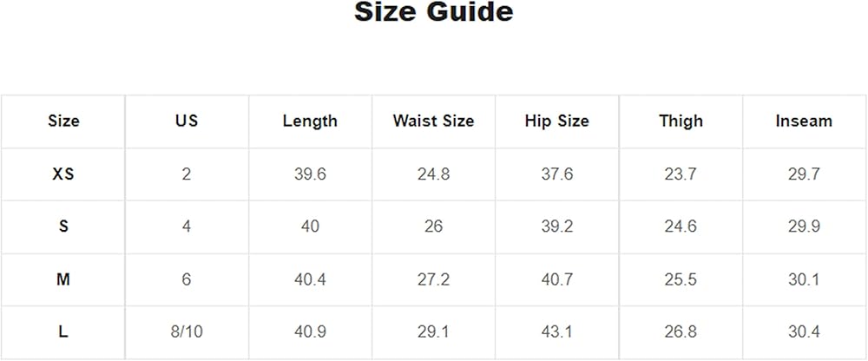Select the Length column header
This screenshot has width=868, height=361.
click(x=310, y=121)
